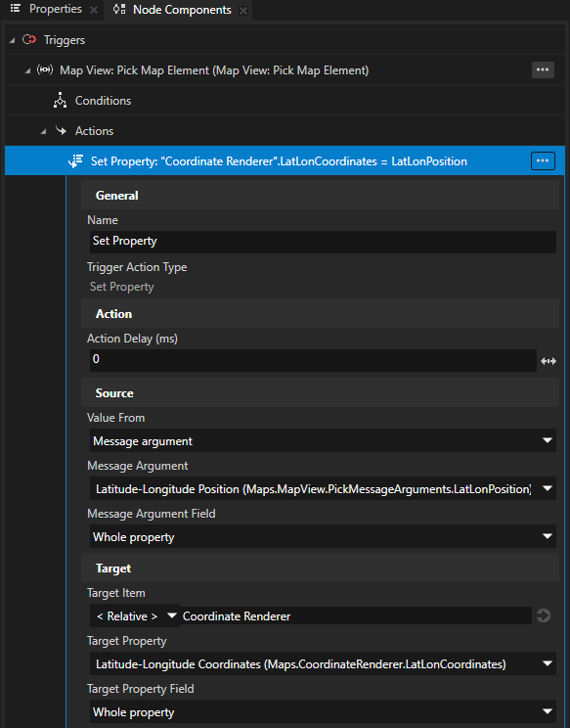Viewport: 570px width, 728px height.
Task: Open the Value From dropdown
Action: coord(323,440)
